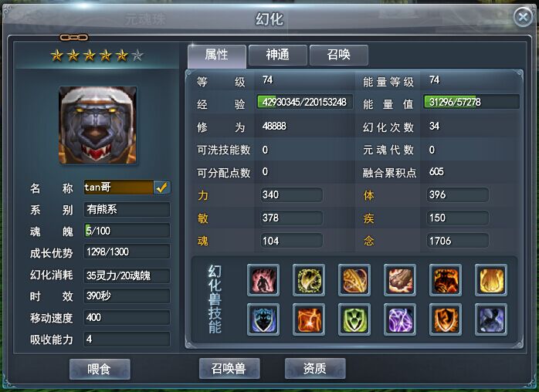
Task: Open the 召唤兽 button
Action: [229, 369]
